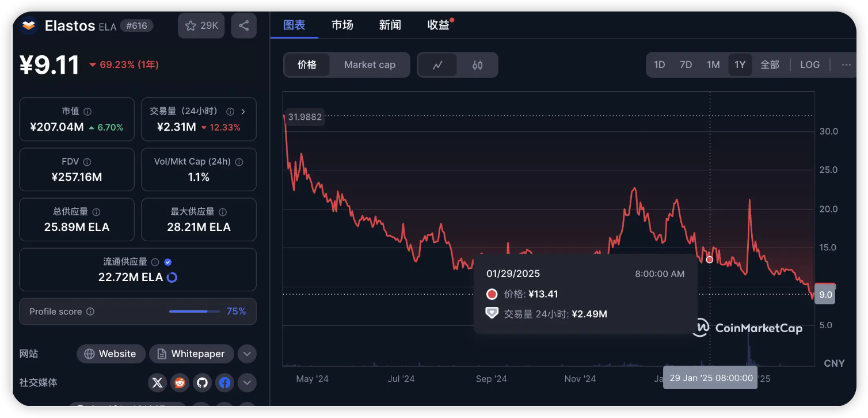Add Elastos to watchlist with star button

point(201,26)
